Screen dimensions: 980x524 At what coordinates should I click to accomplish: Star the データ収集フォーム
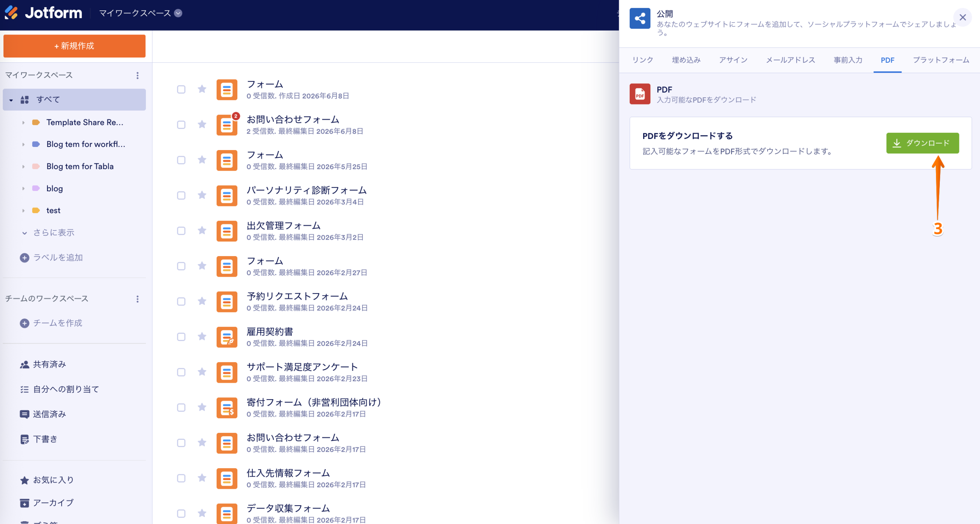(x=202, y=513)
